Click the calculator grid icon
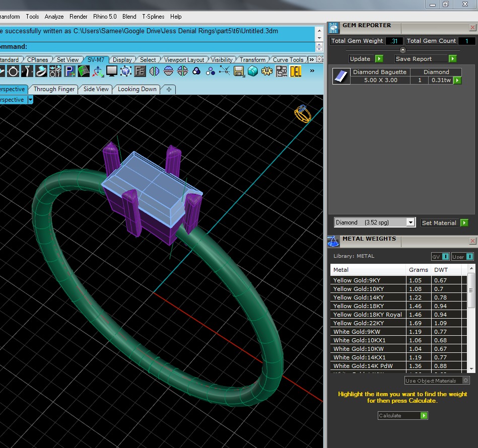Screen dimensions: 478x448 [282, 71]
